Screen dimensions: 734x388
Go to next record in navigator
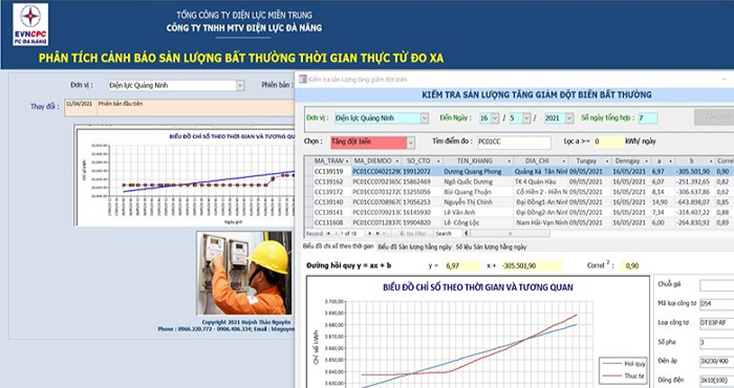[370, 233]
